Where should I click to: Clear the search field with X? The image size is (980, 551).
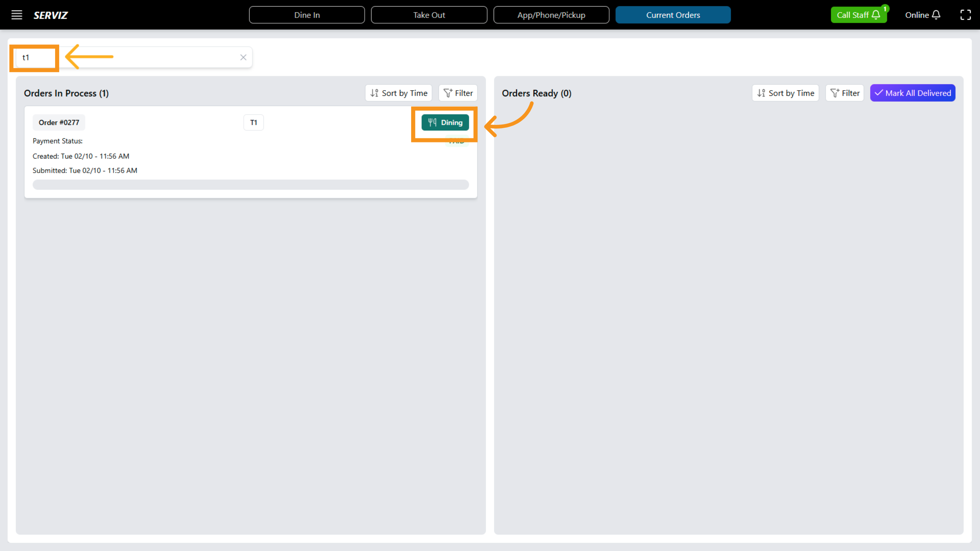[243, 58]
